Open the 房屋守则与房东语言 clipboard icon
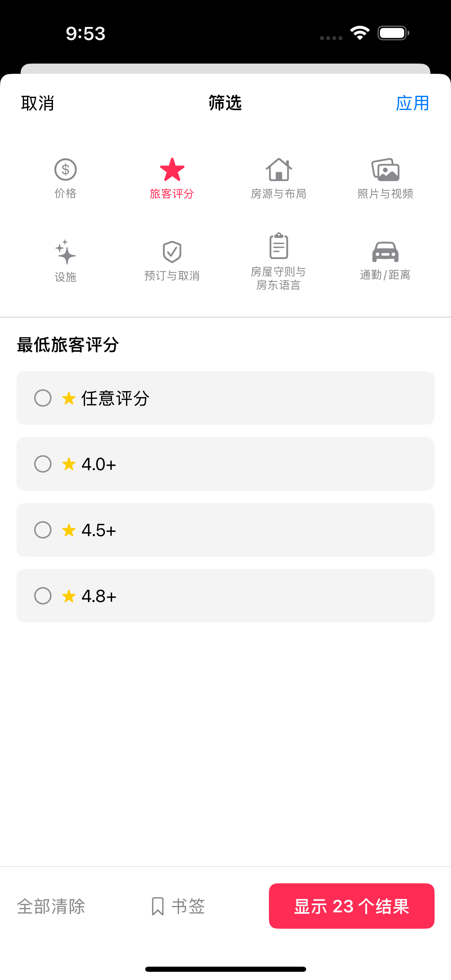 [278, 246]
